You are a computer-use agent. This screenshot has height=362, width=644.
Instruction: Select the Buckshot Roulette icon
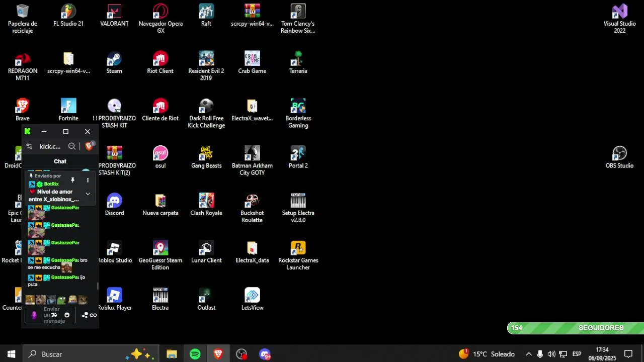tap(252, 208)
